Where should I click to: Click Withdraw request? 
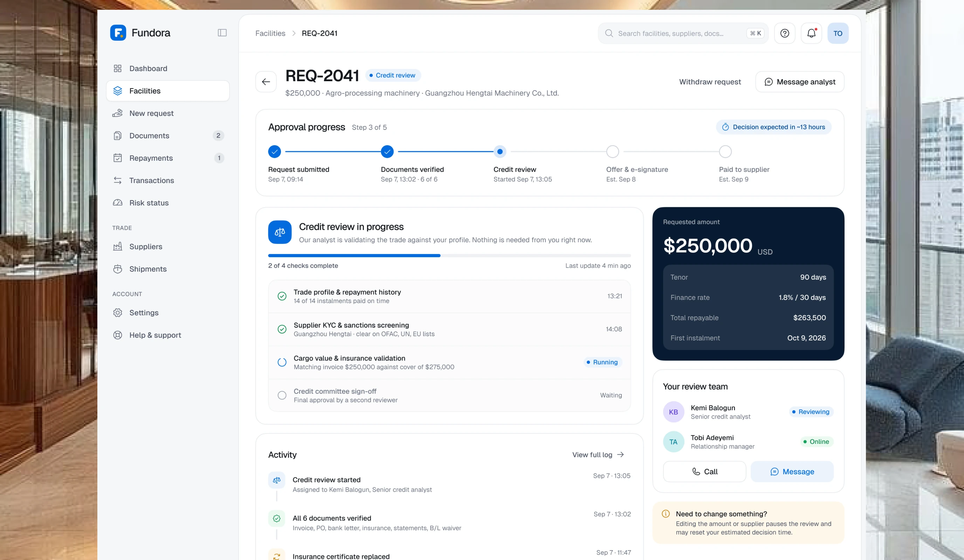pyautogui.click(x=710, y=82)
